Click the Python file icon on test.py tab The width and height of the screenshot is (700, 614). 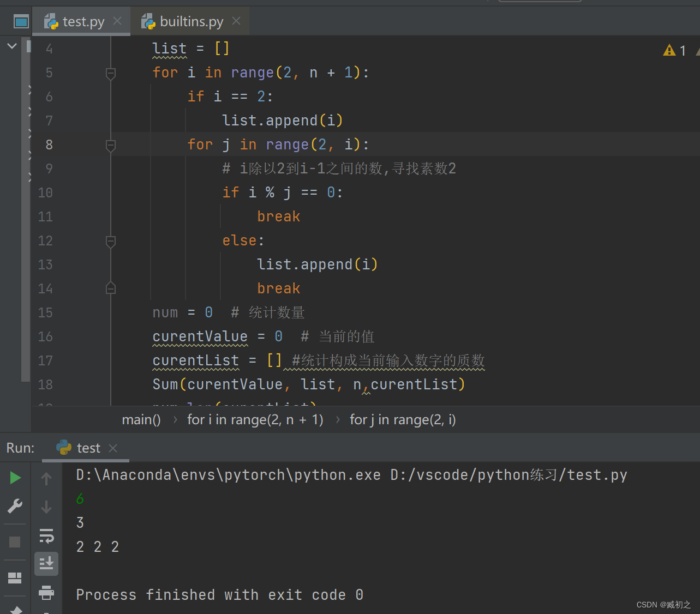51,22
